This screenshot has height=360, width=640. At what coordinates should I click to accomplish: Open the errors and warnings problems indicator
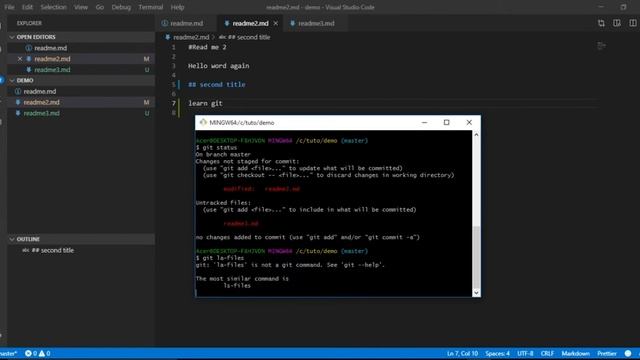pos(37,353)
